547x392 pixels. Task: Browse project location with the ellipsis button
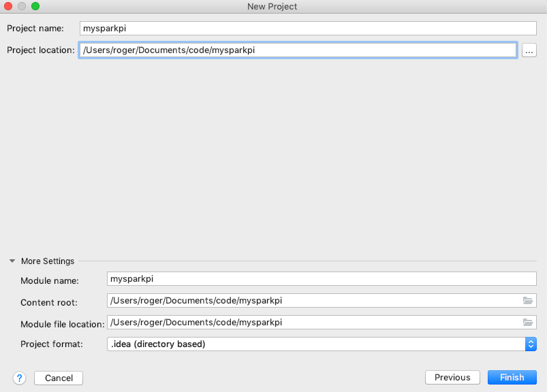(x=529, y=50)
